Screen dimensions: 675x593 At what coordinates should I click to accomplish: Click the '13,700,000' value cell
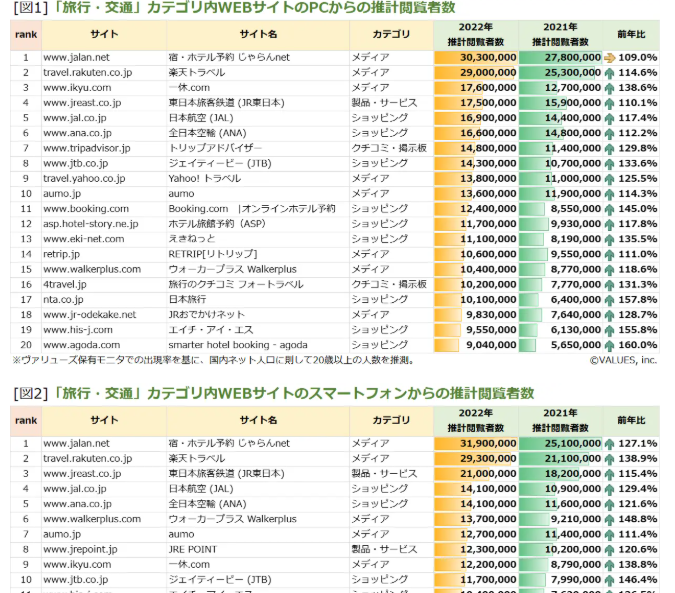[x=476, y=519]
